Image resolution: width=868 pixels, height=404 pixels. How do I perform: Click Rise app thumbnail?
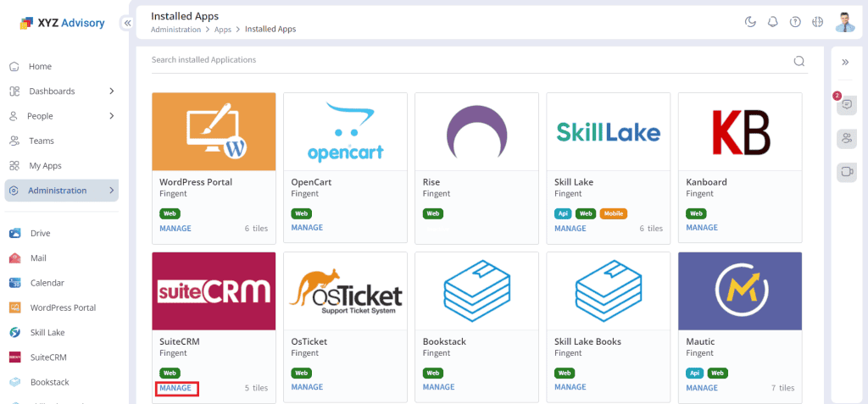coord(476,132)
